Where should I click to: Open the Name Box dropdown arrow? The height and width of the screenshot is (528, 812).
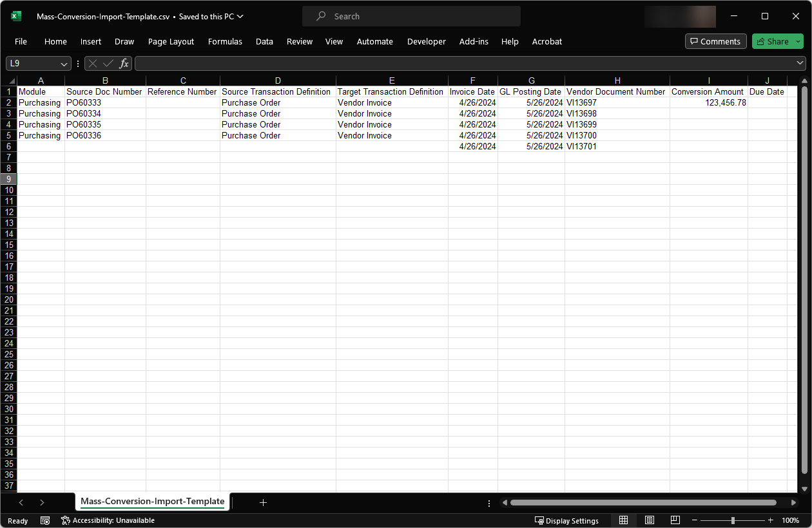click(64, 64)
